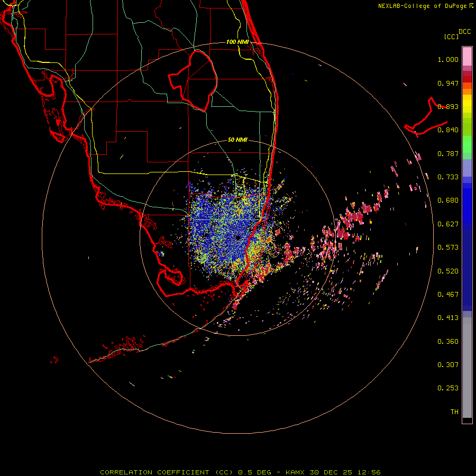Pick the light pink segment of the color scale

(467, 57)
